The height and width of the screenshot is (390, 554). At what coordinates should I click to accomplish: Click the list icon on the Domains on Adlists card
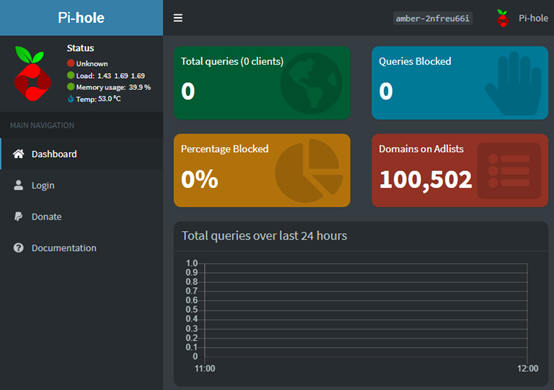pyautogui.click(x=509, y=171)
